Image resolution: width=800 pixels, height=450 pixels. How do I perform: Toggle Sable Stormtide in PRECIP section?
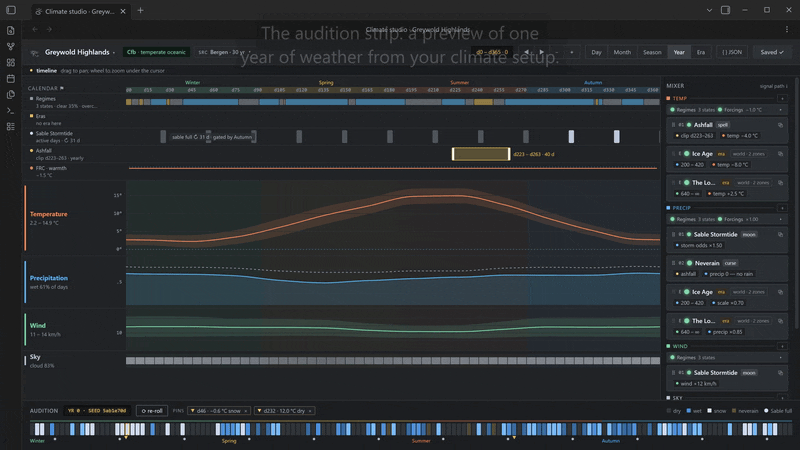(689, 235)
